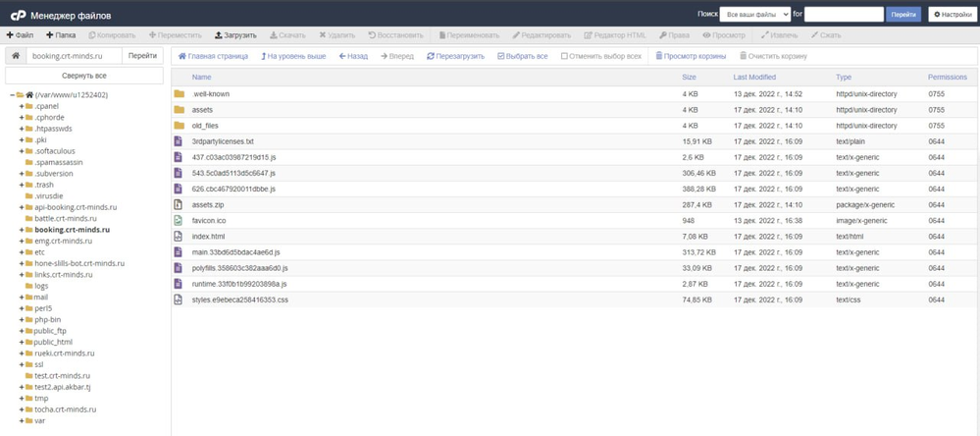Click Извлечь extract toolbar button
The image size is (980, 436).
pos(779,35)
